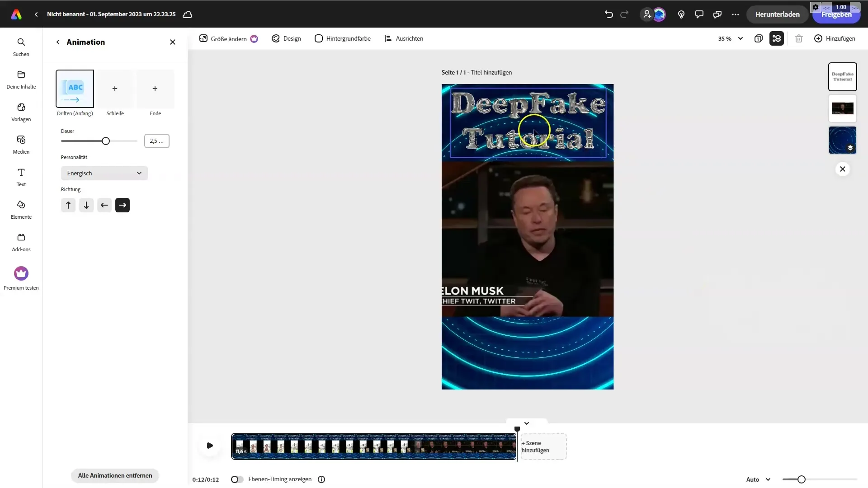Open the Personalität Energisch dropdown
868x488 pixels.
point(104,173)
